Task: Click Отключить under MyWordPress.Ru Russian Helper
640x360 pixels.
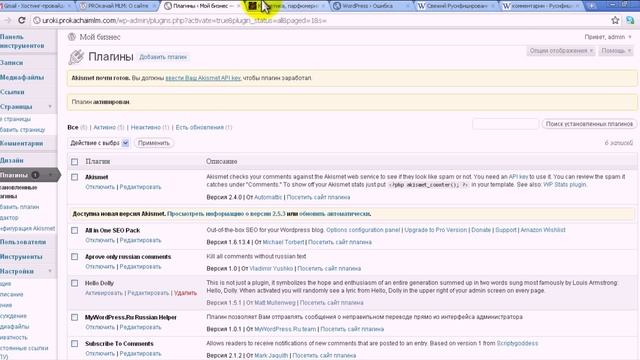Action: pyautogui.click(x=100, y=327)
